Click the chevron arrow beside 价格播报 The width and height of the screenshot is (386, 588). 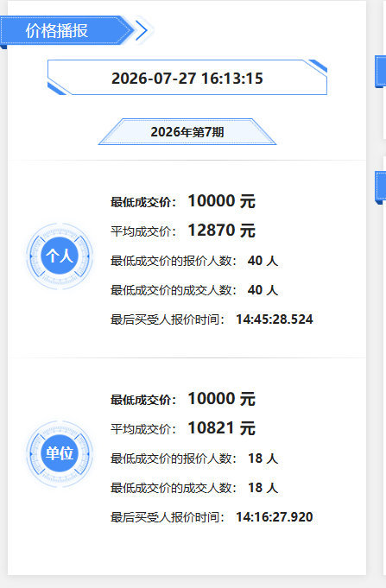tap(142, 30)
